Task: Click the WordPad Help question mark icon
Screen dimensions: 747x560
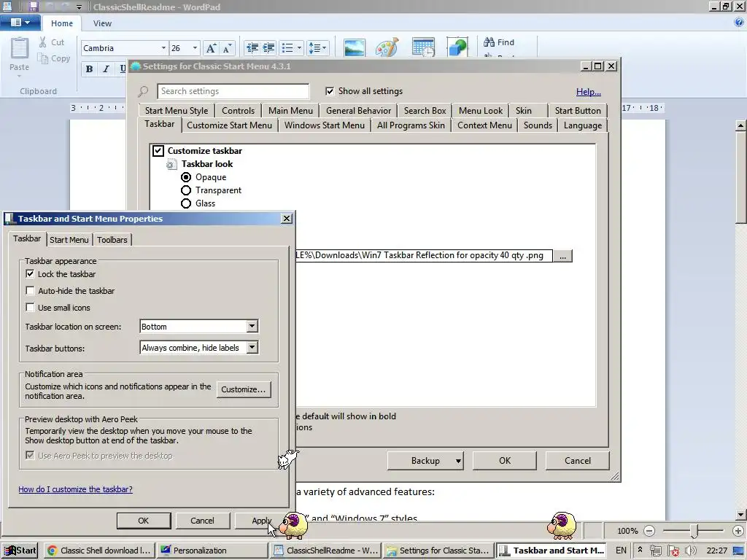Action: (739, 23)
